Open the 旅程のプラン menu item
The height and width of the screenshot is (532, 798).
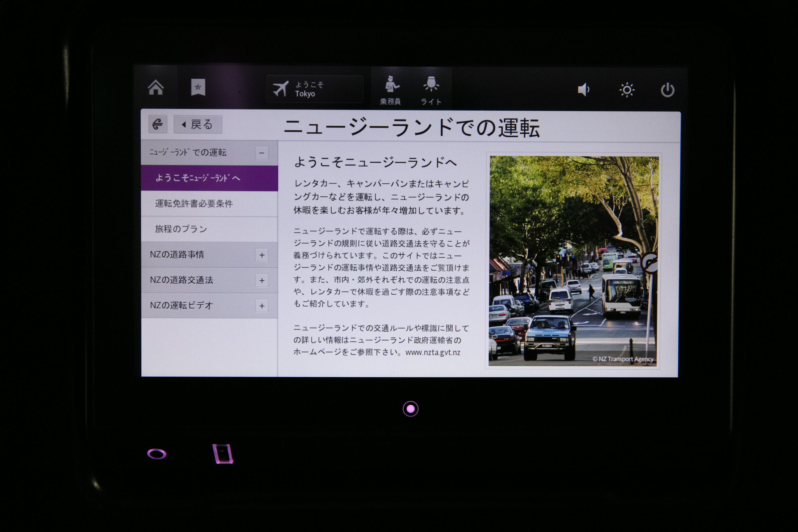click(209, 229)
